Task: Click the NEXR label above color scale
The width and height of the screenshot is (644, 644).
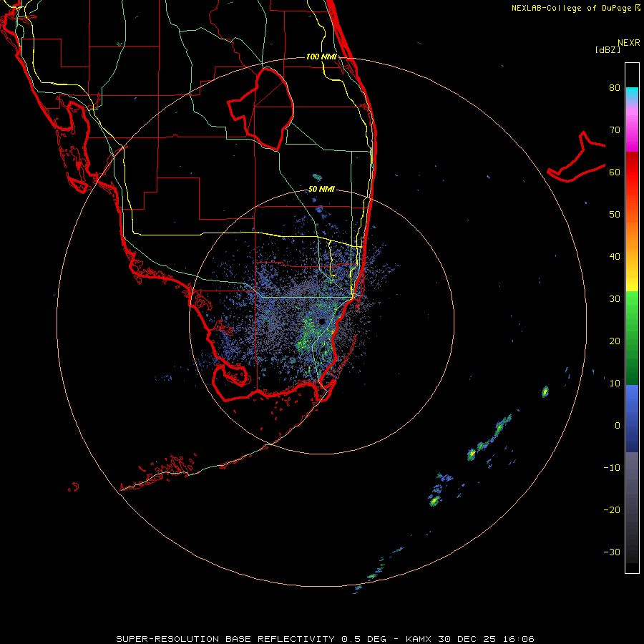Action: point(629,43)
